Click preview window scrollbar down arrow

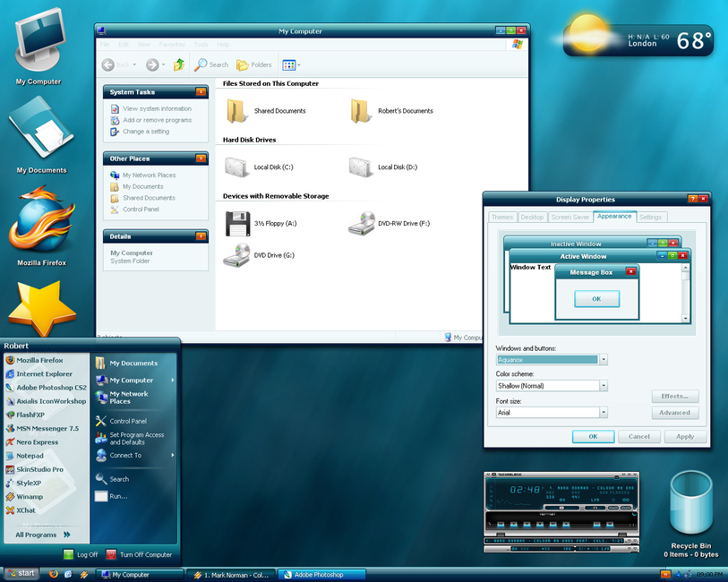coord(685,319)
